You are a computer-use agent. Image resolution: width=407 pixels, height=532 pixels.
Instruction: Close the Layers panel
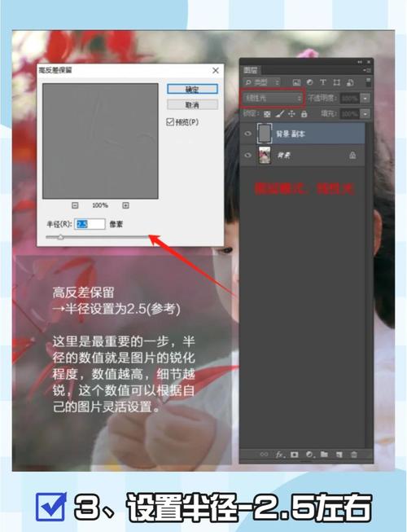pos(369,62)
